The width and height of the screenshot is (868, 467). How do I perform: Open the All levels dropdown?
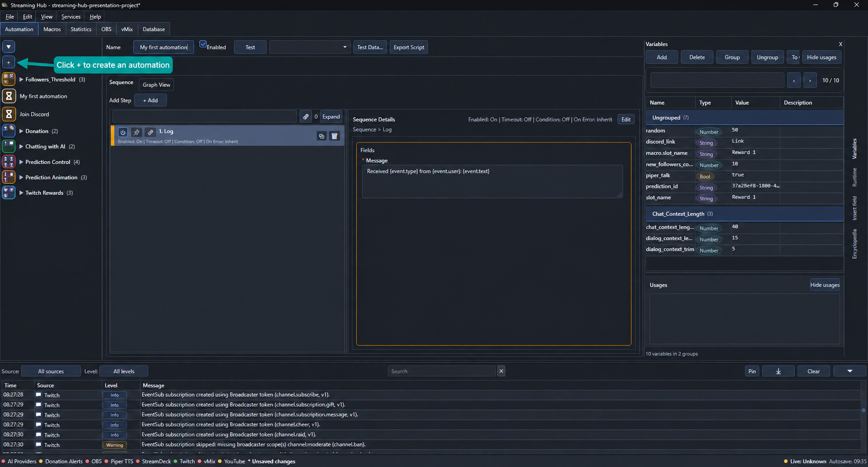coord(124,371)
